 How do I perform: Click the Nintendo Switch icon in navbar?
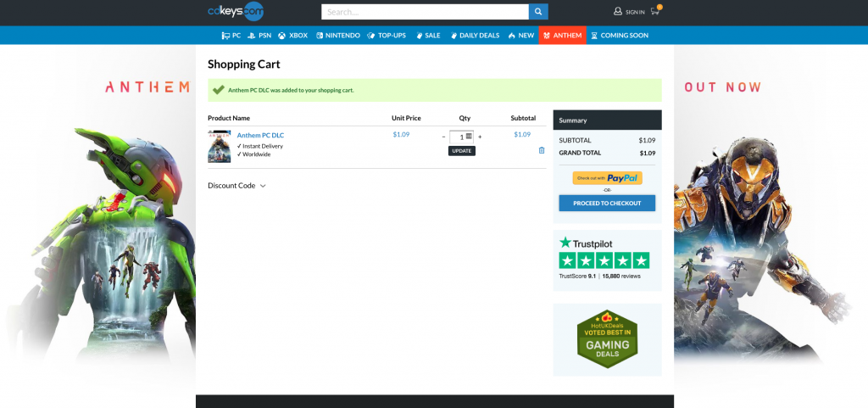(x=320, y=36)
